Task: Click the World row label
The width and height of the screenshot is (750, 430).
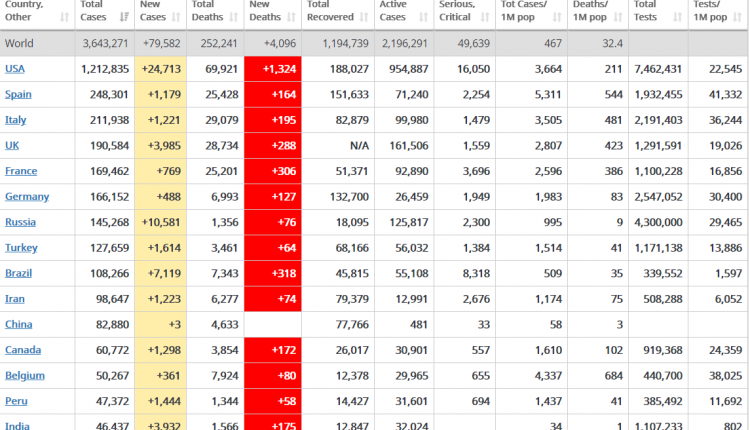Action: click(x=19, y=44)
